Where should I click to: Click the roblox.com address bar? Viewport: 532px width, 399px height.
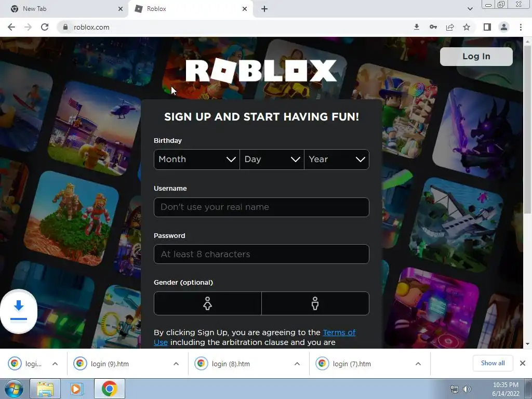pyautogui.click(x=234, y=27)
